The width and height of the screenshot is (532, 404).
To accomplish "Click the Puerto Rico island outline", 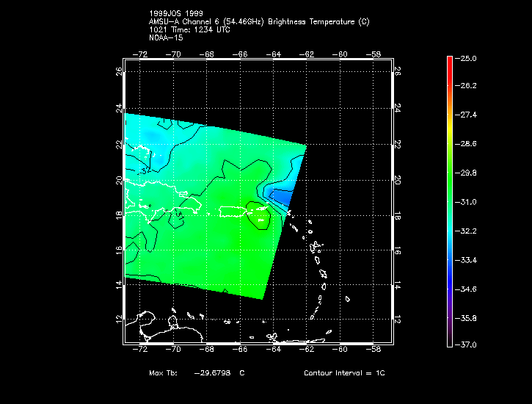I will [233, 212].
